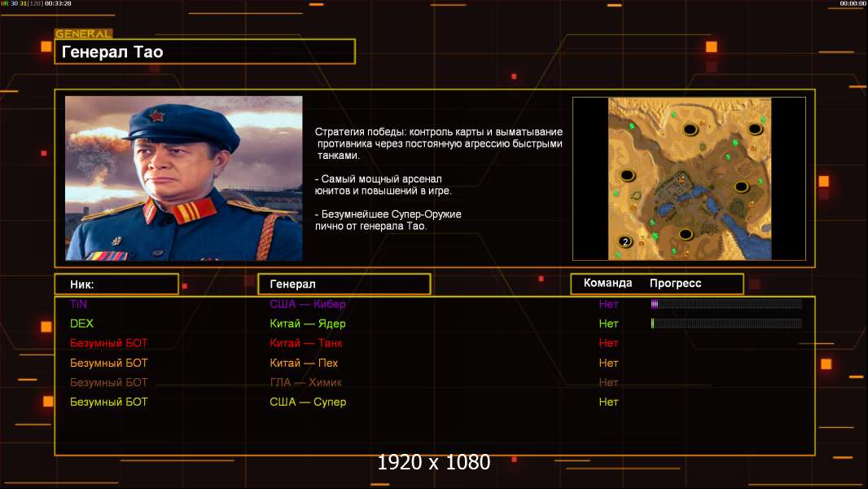Select 'Безумный БОТ' in the Китай — Пех row
The width and height of the screenshot is (868, 489).
tap(108, 363)
